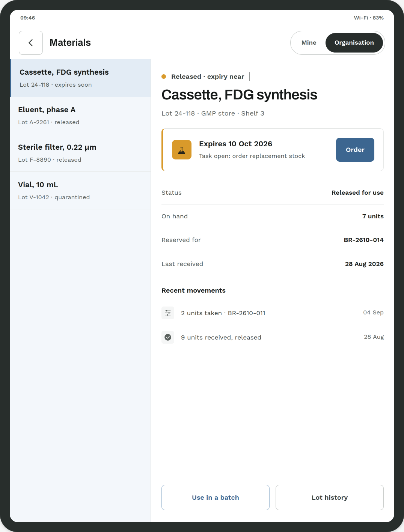
Task: Click the Reserved for field label
Action: pos(181,240)
